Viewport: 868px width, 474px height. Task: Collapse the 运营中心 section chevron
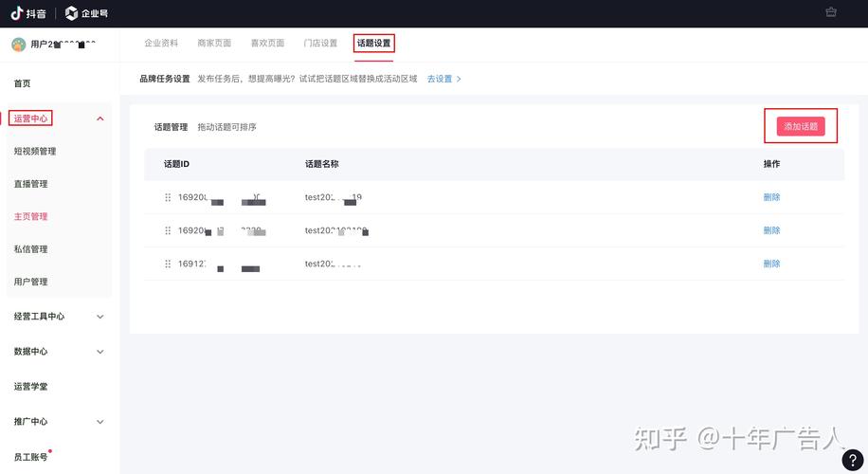[x=100, y=118]
